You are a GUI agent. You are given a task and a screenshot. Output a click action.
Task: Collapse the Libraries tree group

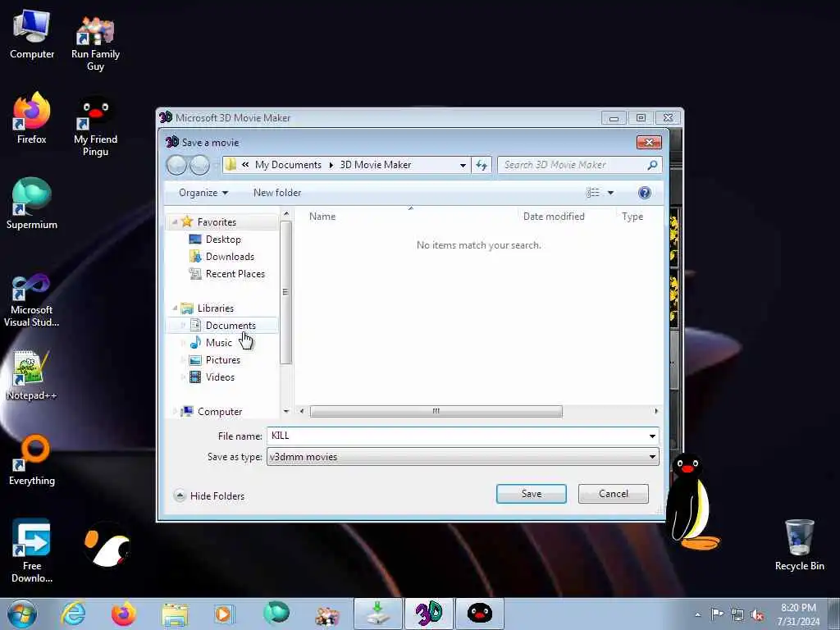click(x=175, y=308)
